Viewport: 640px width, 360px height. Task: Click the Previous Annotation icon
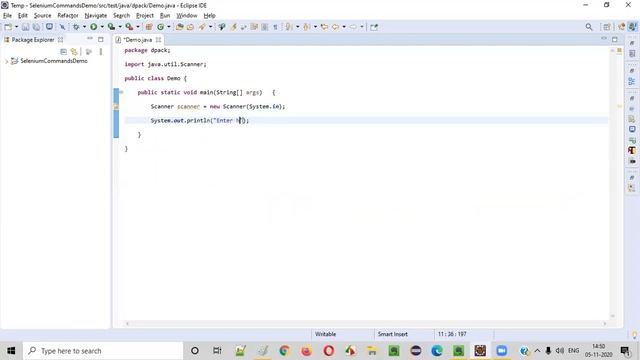(x=307, y=27)
